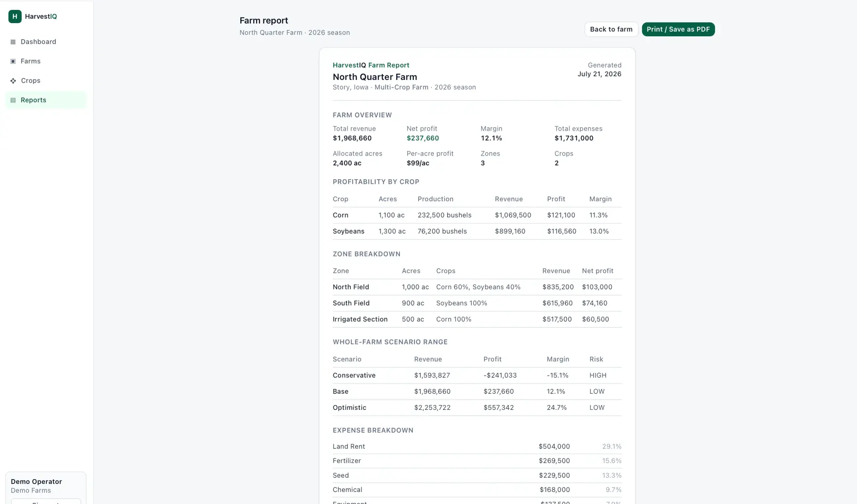The height and width of the screenshot is (504, 857).
Task: Click Print / Save as PDF button
Action: (678, 29)
